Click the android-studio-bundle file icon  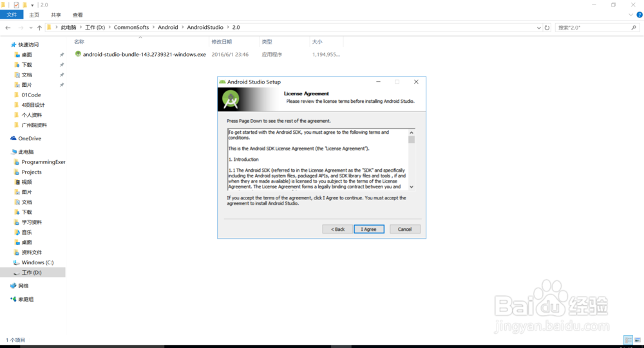(x=78, y=54)
